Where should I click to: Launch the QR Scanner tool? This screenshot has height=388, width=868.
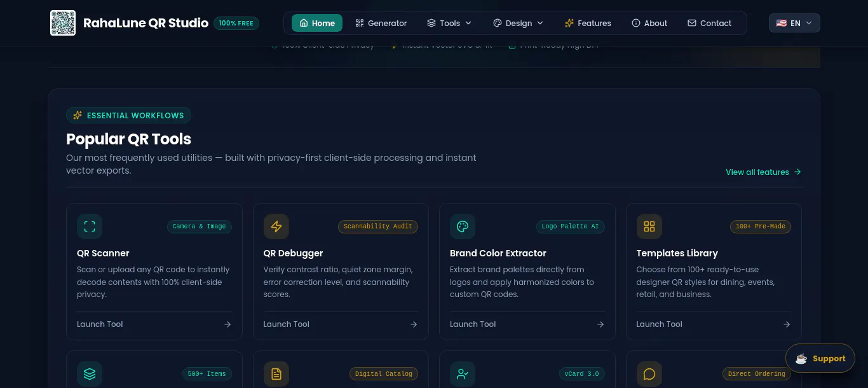tap(154, 324)
